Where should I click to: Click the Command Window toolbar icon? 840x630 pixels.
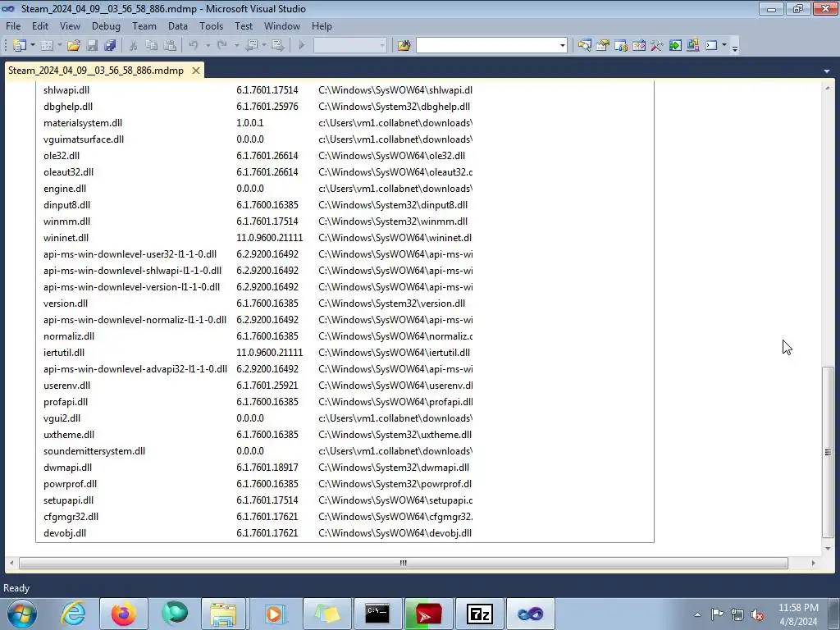(x=711, y=46)
